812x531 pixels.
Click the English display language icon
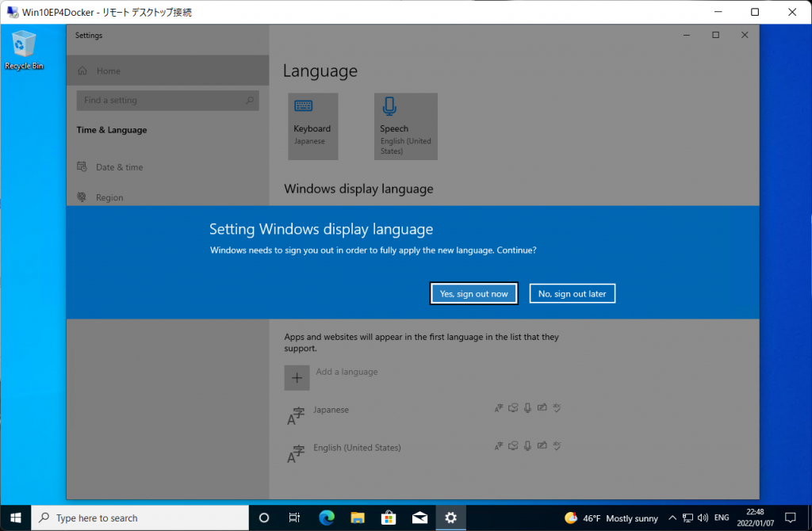pos(498,445)
